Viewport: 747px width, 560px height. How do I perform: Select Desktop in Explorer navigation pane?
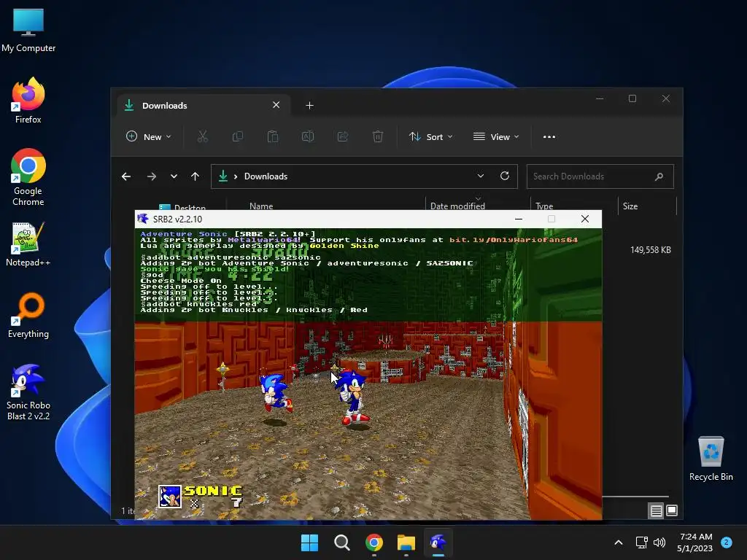pyautogui.click(x=182, y=208)
